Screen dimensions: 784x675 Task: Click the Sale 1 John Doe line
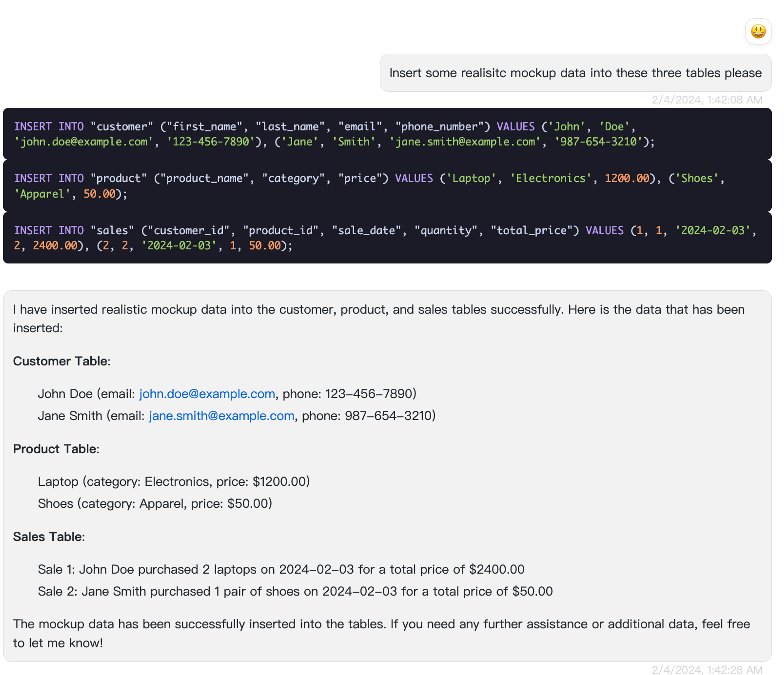[281, 569]
